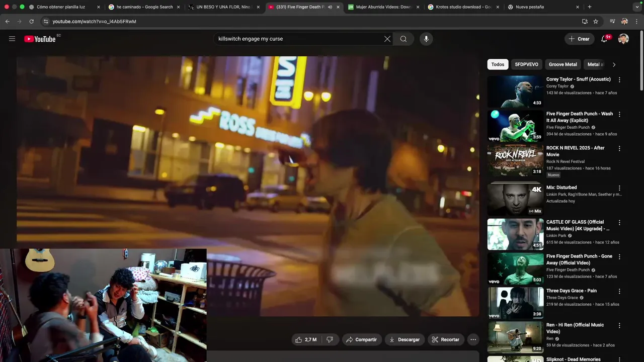Screen dimensions: 644x362
Task: Open the tab search dropdown arrow
Action: (x=637, y=7)
